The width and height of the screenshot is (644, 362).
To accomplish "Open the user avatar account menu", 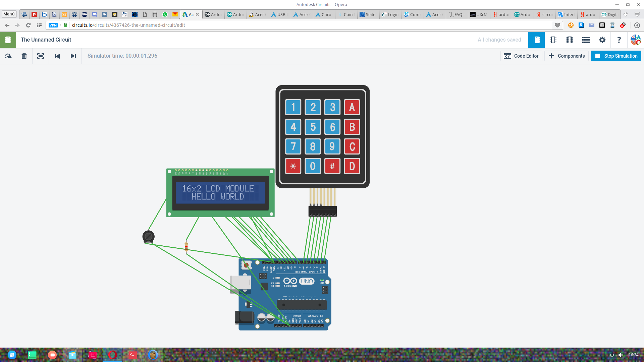I will click(636, 40).
